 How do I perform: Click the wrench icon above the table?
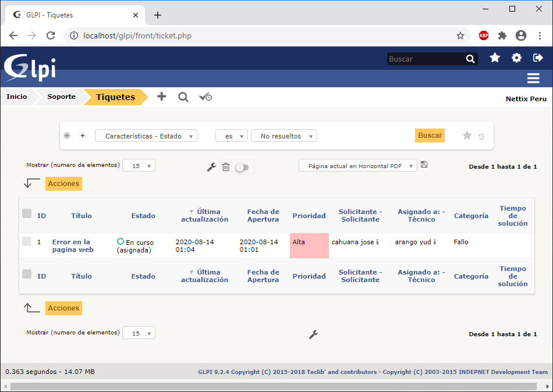pos(211,167)
